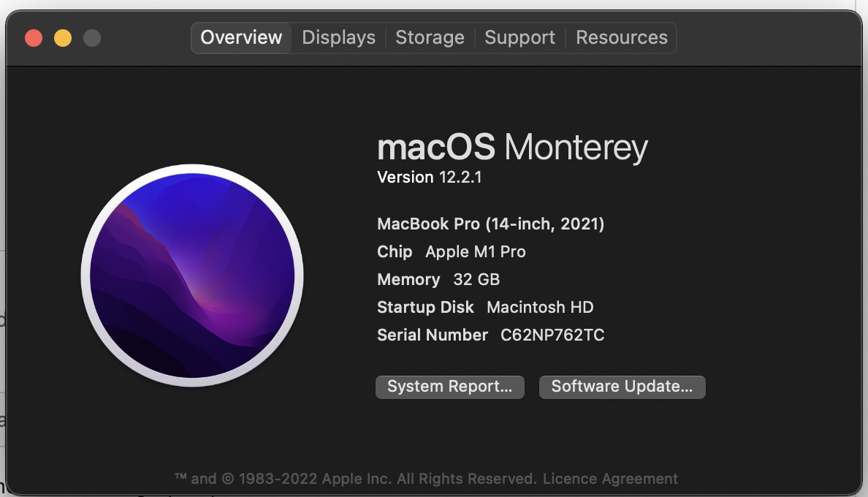Click the Macintosh HD startup disk label
868x497 pixels.
(540, 307)
